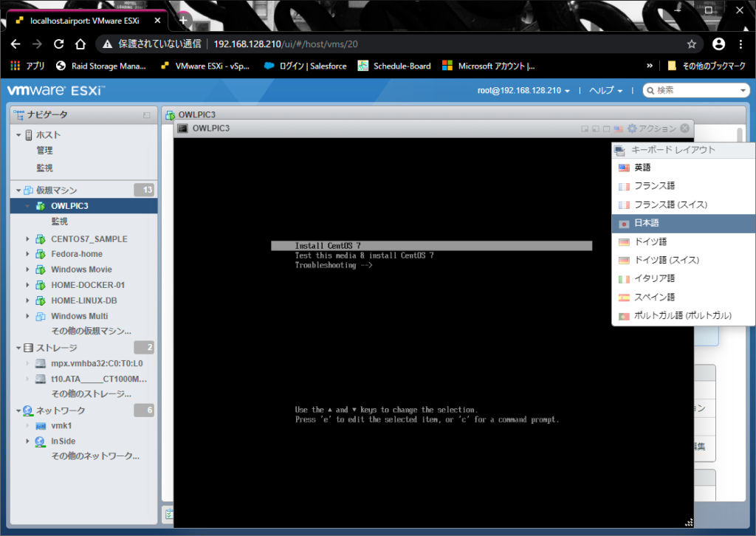Click the Fedora-home VM icon
Viewport: 756px width, 536px height.
click(x=41, y=254)
